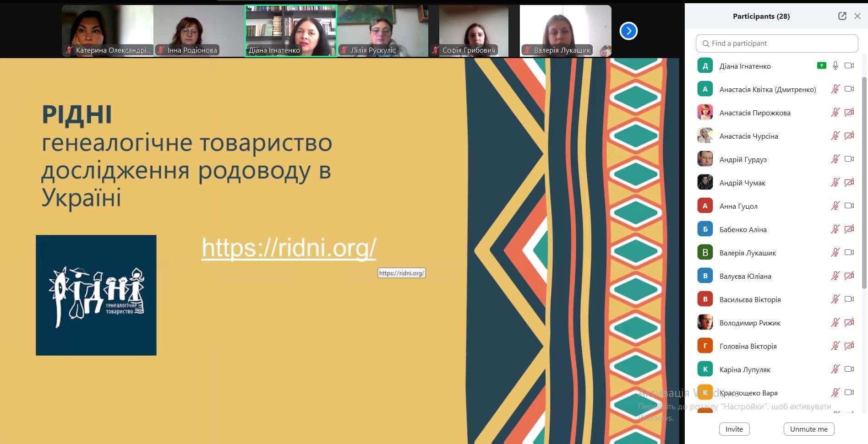Select participant name Каріна Лупуляк
Viewport: 868px width, 444px height.
click(745, 369)
